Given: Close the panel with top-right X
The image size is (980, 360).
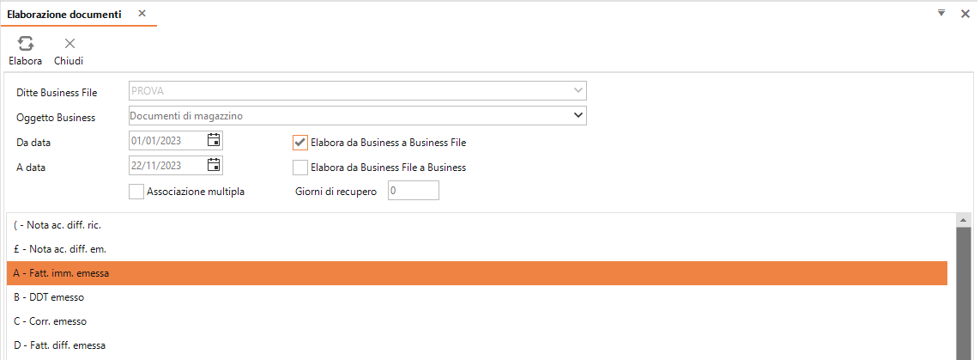Looking at the screenshot, I should [965, 14].
